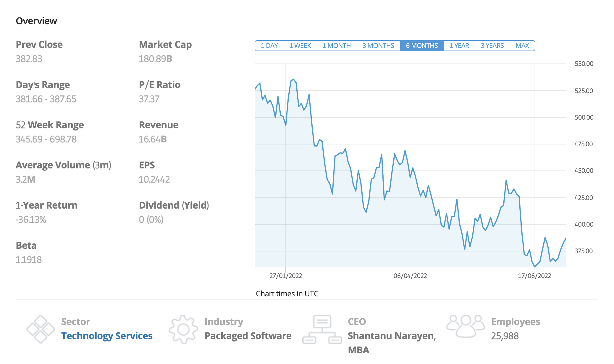Click the Chart times in UTC note
The width and height of the screenshot is (614, 364).
287,294
